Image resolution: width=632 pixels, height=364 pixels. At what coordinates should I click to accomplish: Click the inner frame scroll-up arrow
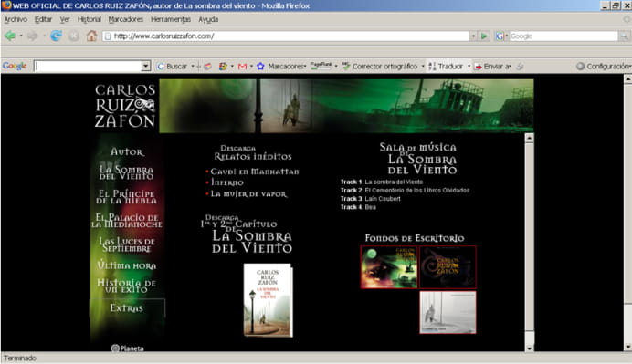529,138
